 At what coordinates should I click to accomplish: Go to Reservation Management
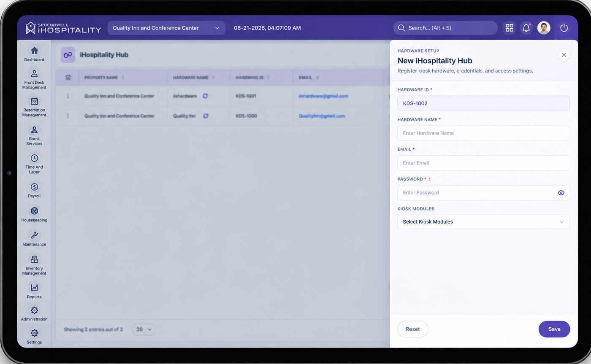click(x=34, y=106)
